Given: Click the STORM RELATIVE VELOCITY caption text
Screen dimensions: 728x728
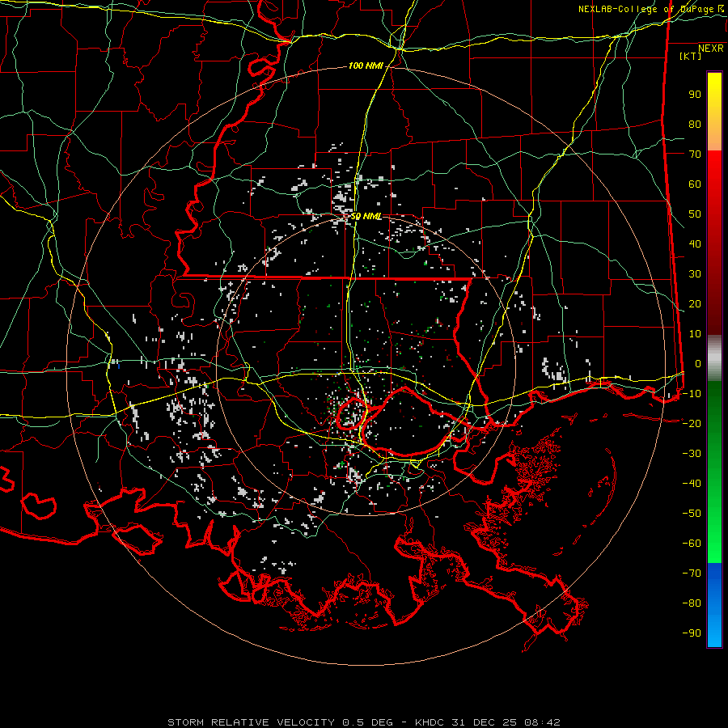Looking at the screenshot, I should pyautogui.click(x=250, y=722).
